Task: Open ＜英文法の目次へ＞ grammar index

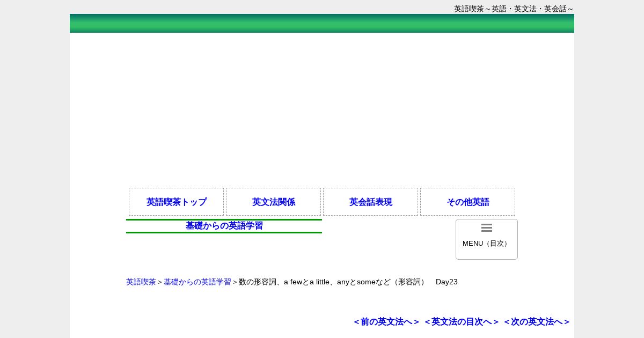Action: (x=462, y=322)
